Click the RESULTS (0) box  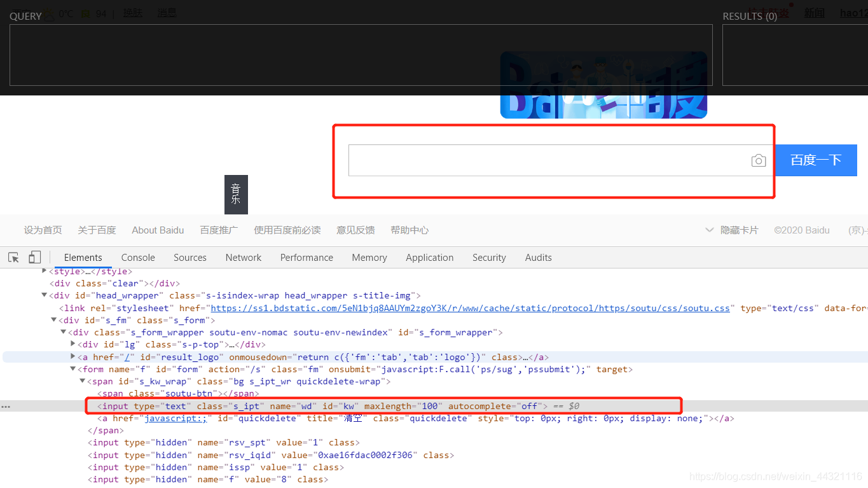(x=795, y=55)
